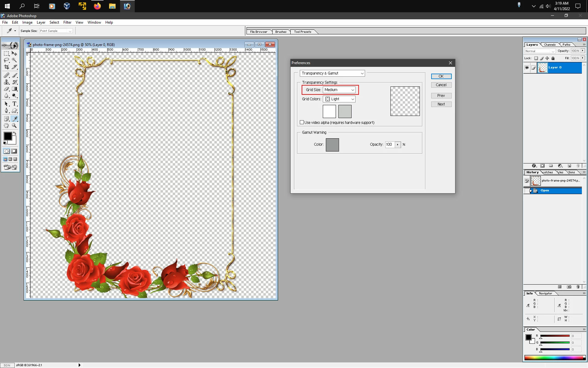The image size is (588, 368).
Task: Pick the Clone Stamp tool
Action: click(6, 82)
